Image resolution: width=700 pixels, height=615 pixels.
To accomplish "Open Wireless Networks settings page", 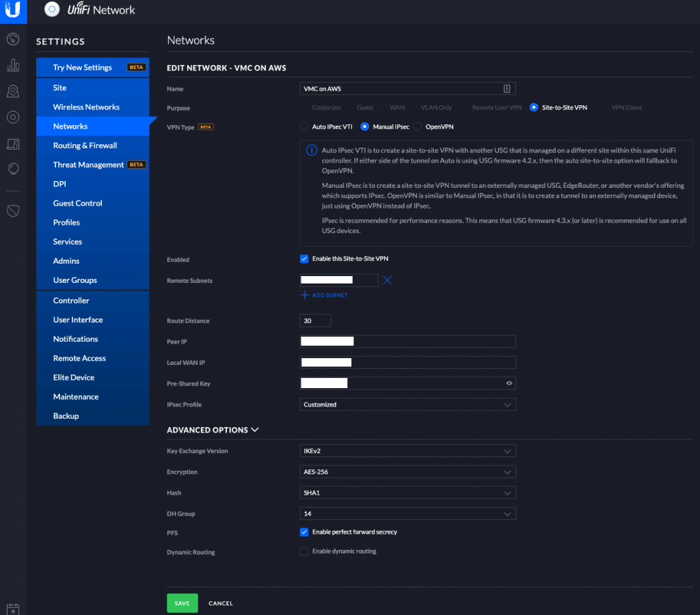I will click(x=86, y=107).
